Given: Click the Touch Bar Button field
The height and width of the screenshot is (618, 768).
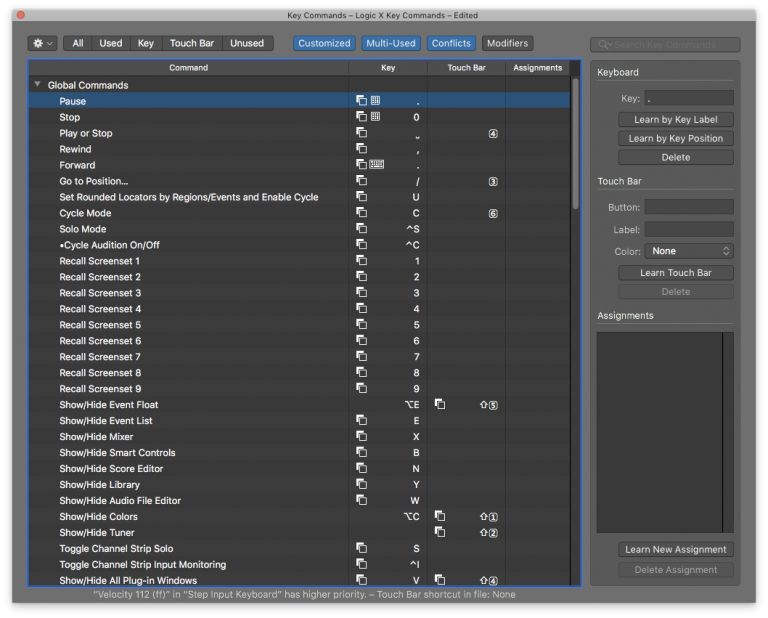Looking at the screenshot, I should [x=689, y=207].
